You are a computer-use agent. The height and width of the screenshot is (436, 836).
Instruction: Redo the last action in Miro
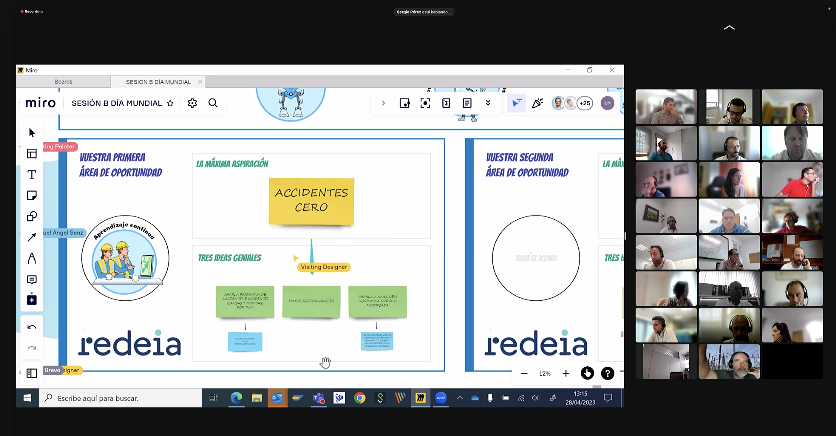(31, 348)
